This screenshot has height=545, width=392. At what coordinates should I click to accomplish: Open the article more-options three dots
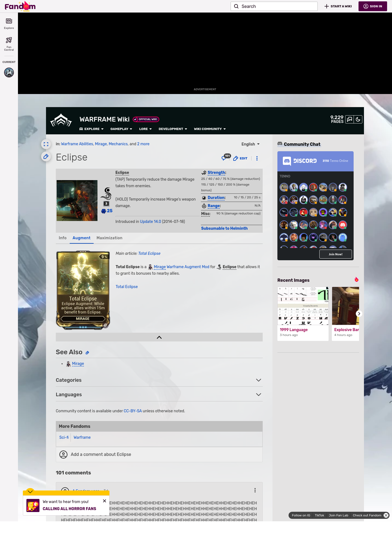(257, 158)
